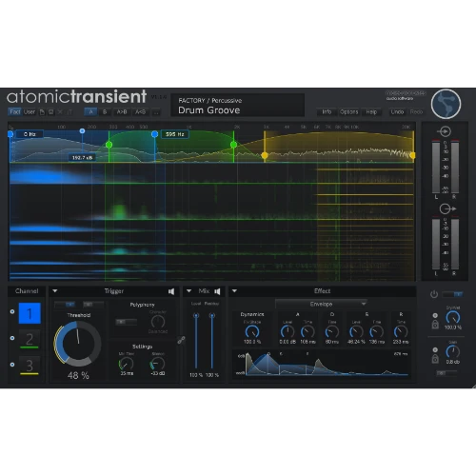
Task: Click the 595 Hz frequency field
Action: click(175, 134)
